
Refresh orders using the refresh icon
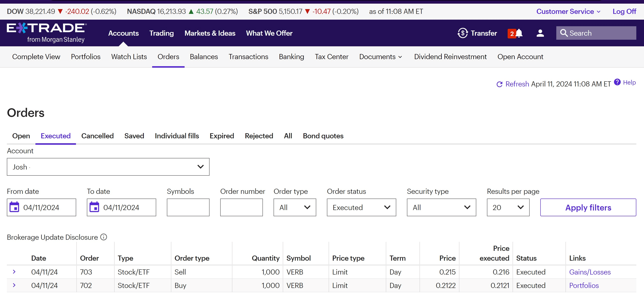499,84
